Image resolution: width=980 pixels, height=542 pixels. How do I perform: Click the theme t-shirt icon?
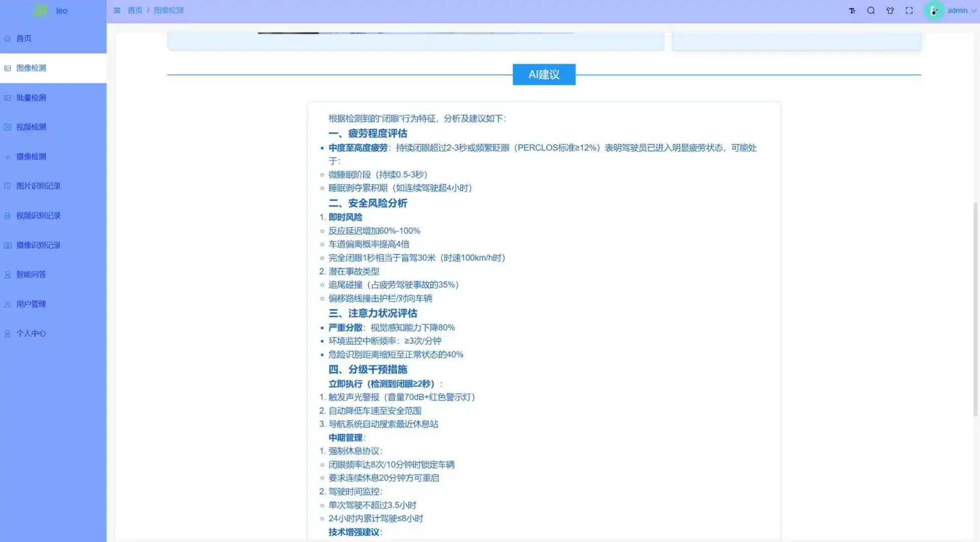tap(890, 10)
